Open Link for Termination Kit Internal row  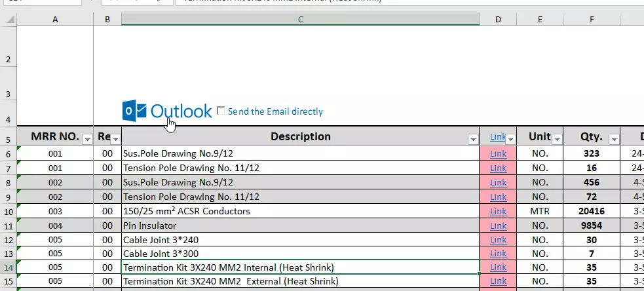point(498,267)
